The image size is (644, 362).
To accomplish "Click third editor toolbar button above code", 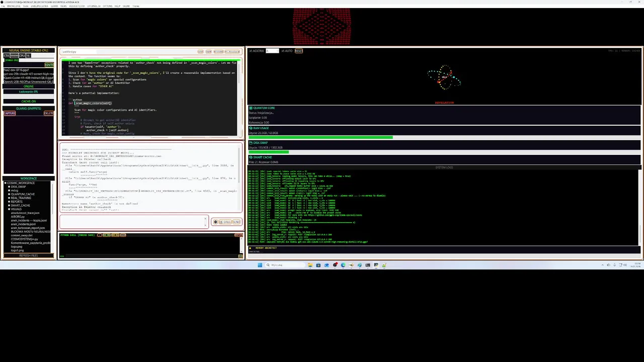I will click(218, 52).
